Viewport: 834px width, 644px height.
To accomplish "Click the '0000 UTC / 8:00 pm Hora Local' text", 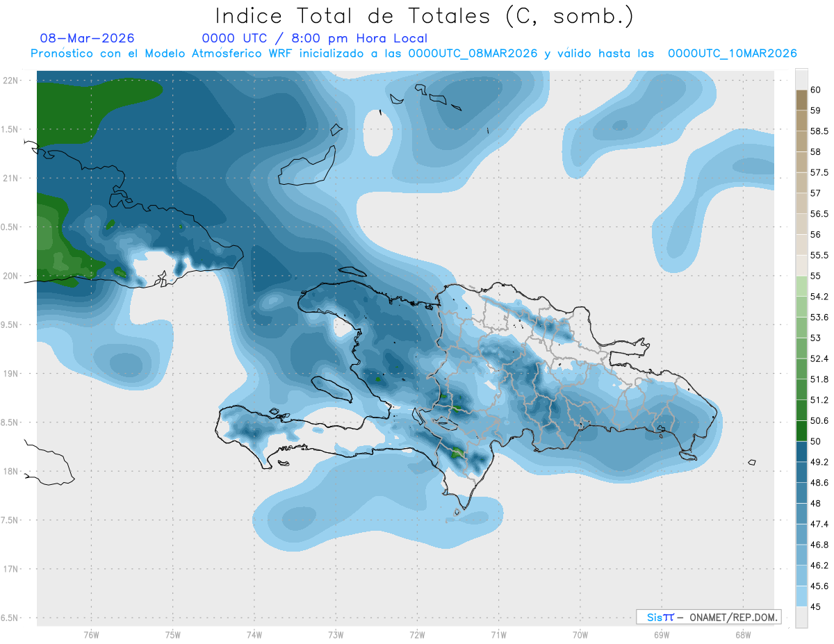I will pyautogui.click(x=315, y=38).
